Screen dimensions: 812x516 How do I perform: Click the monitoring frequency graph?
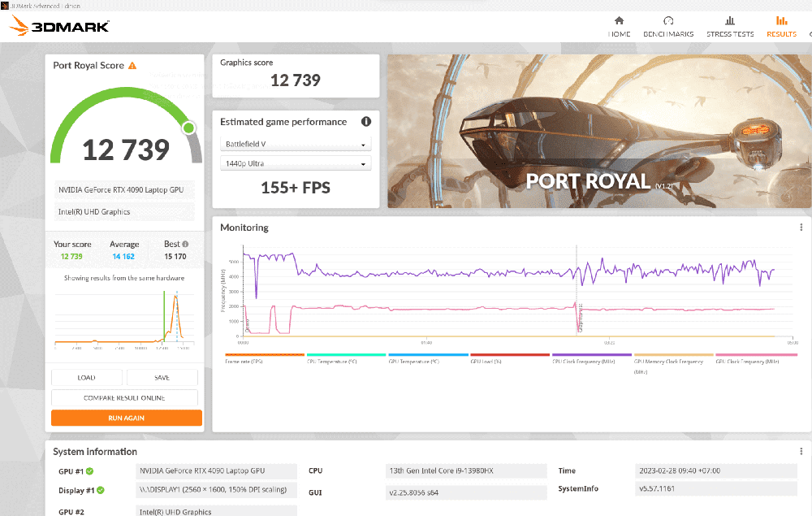pos(518,293)
